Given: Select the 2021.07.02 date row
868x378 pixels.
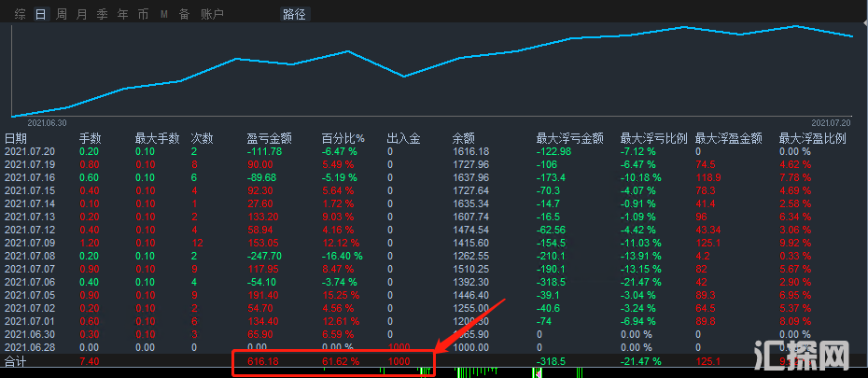Looking at the screenshot, I should 28,308.
